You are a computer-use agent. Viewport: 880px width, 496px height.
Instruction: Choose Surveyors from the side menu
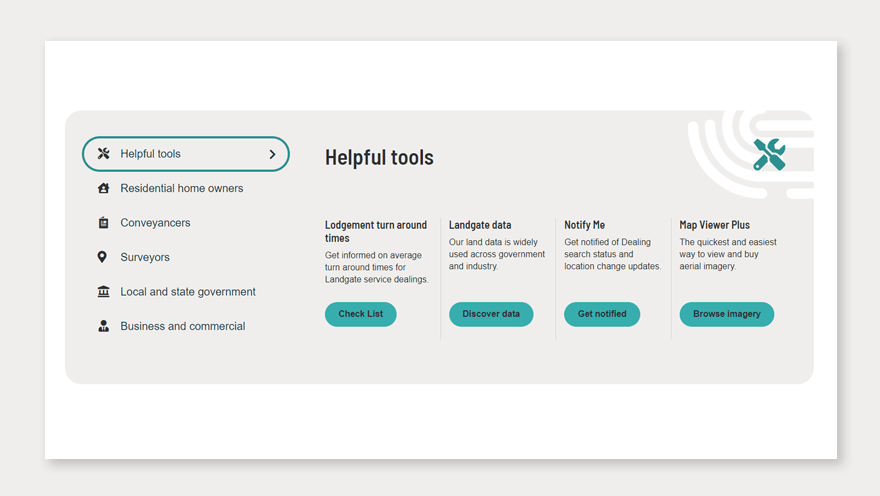pos(145,257)
